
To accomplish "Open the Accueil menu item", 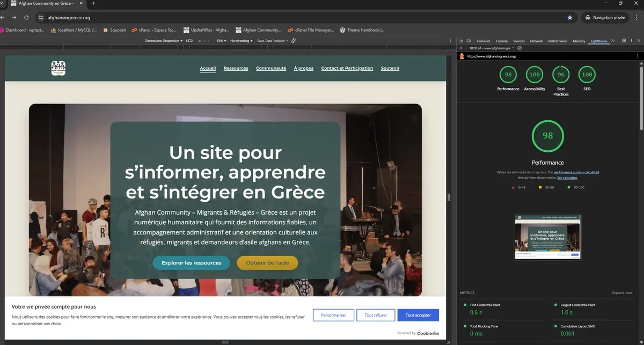I will (208, 68).
